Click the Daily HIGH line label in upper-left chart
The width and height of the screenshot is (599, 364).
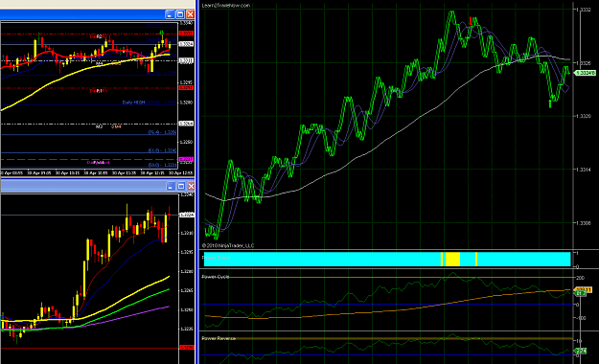tap(134, 102)
